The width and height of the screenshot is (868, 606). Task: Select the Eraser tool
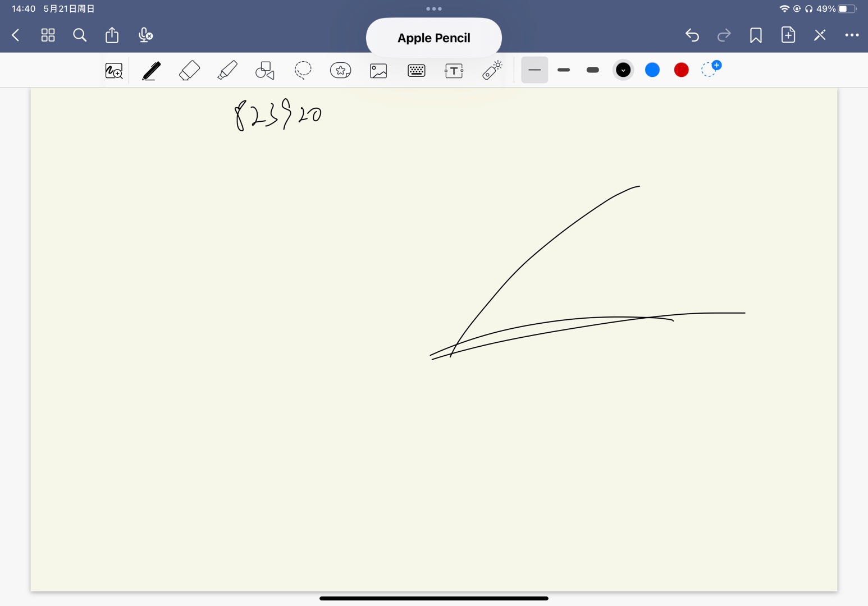tap(189, 71)
